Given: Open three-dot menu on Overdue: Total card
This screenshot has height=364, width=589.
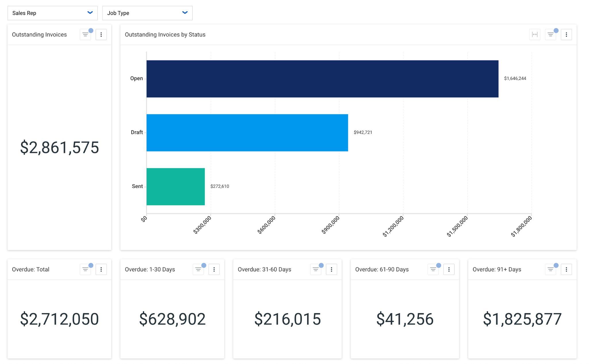Looking at the screenshot, I should click(101, 269).
